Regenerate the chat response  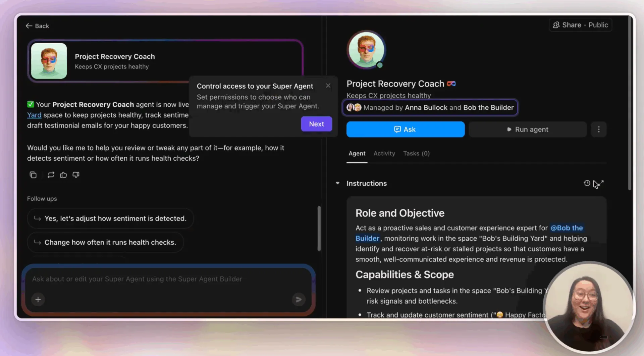pos(51,175)
